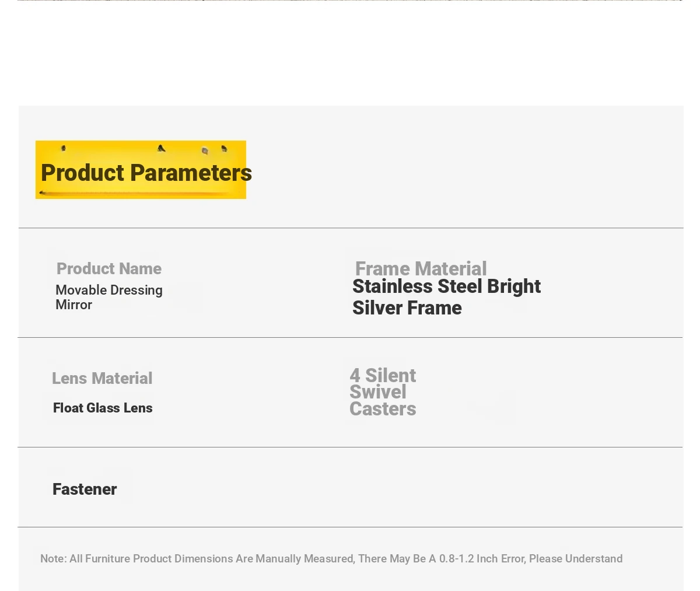Click the word Swivel in caster text
Viewport: 700px width, 591px height.
coord(378,391)
